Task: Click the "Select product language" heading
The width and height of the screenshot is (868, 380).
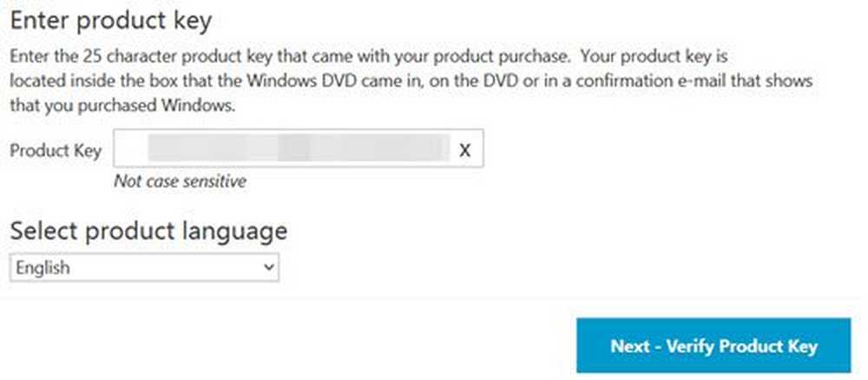Action: pyautogui.click(x=148, y=232)
